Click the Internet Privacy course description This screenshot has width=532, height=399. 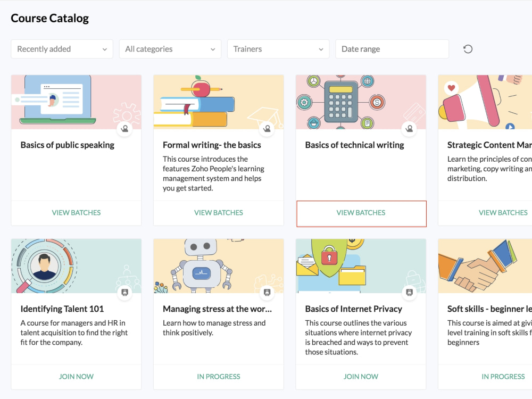pyautogui.click(x=358, y=338)
